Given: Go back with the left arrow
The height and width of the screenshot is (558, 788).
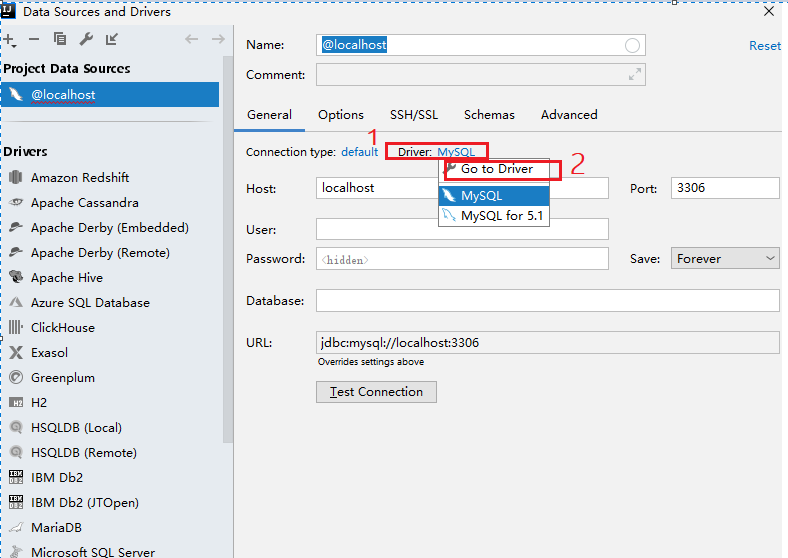Looking at the screenshot, I should pos(191,39).
